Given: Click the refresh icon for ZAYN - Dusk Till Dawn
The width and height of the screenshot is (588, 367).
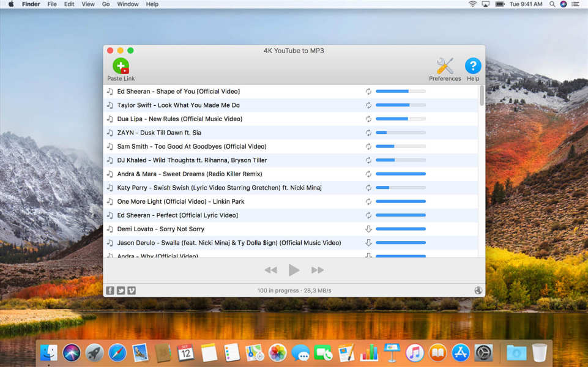Looking at the screenshot, I should point(368,133).
